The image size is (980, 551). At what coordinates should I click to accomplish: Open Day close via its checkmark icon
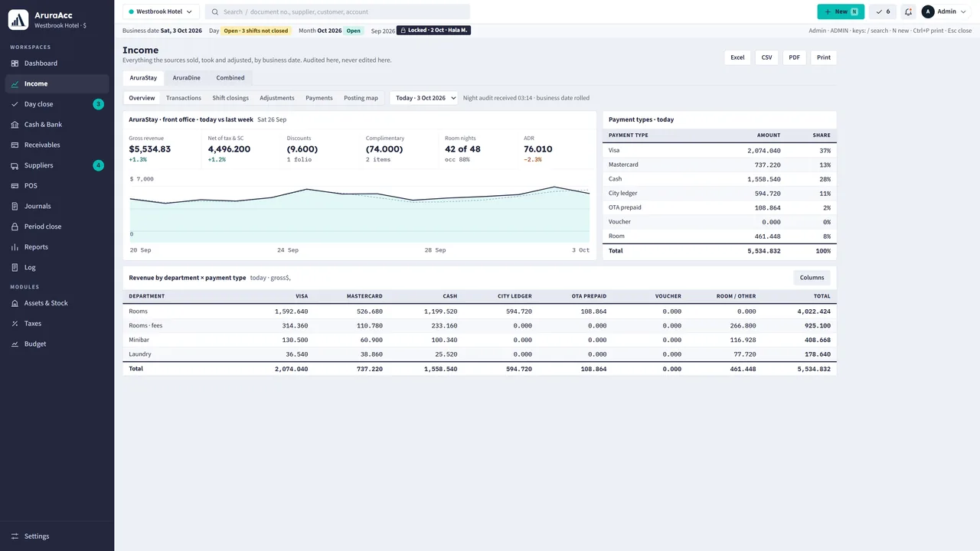click(x=15, y=104)
